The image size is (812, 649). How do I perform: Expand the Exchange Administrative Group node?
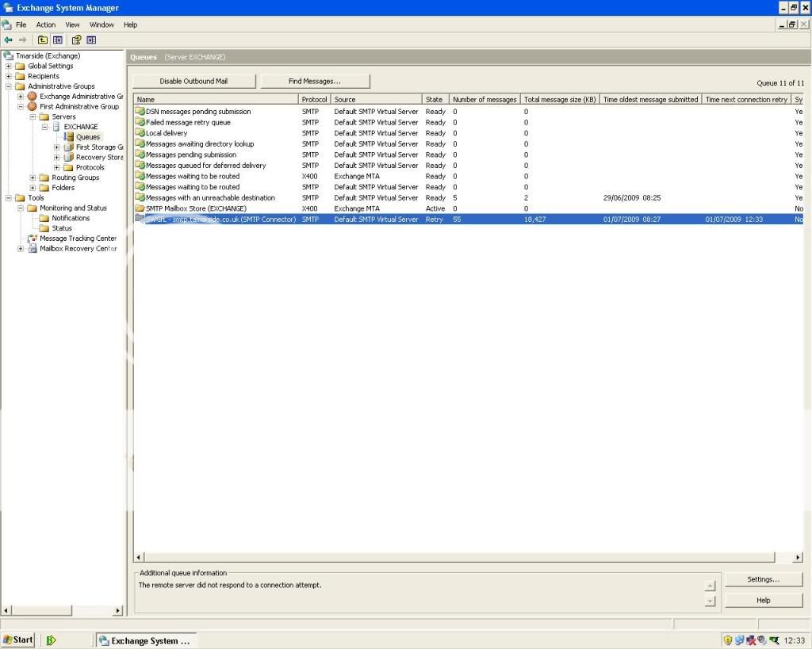[20, 96]
